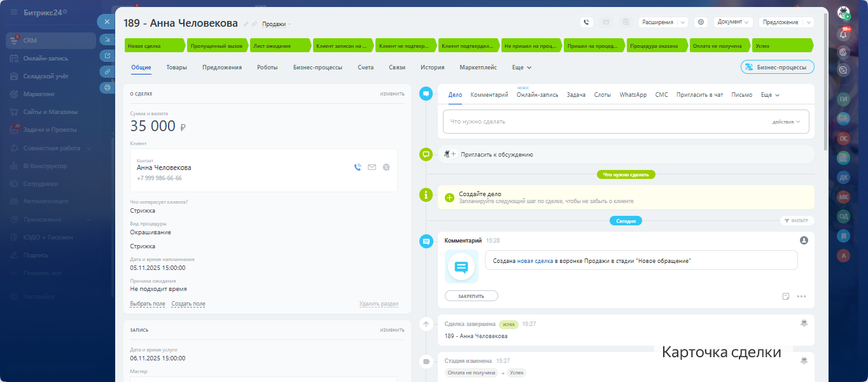This screenshot has height=382, width=868.
Task: Select the Лист ожидания pipeline stage
Action: click(280, 46)
